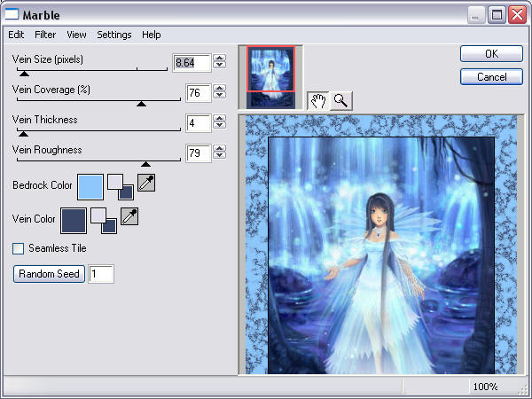
Task: Click the navigator thumbnail preview
Action: pos(270,77)
